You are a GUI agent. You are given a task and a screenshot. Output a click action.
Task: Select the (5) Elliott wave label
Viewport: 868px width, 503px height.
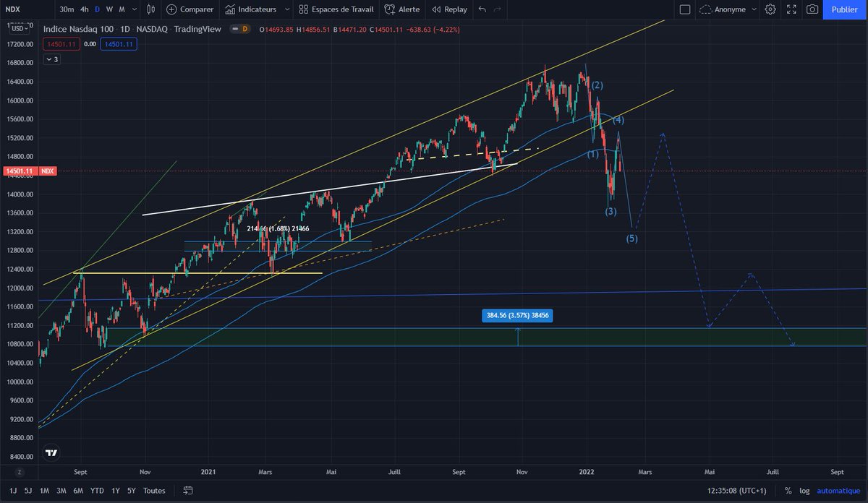click(x=631, y=238)
